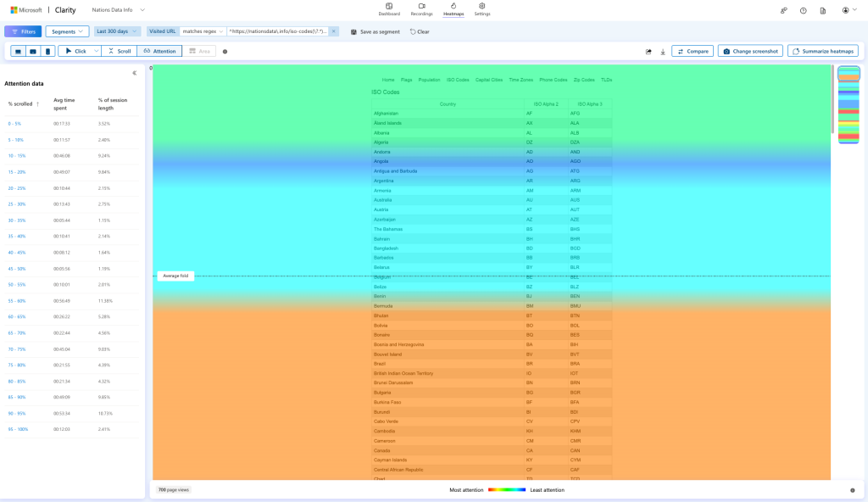Open the Settings gear in top navigation
This screenshot has width=868, height=502.
(x=481, y=9)
